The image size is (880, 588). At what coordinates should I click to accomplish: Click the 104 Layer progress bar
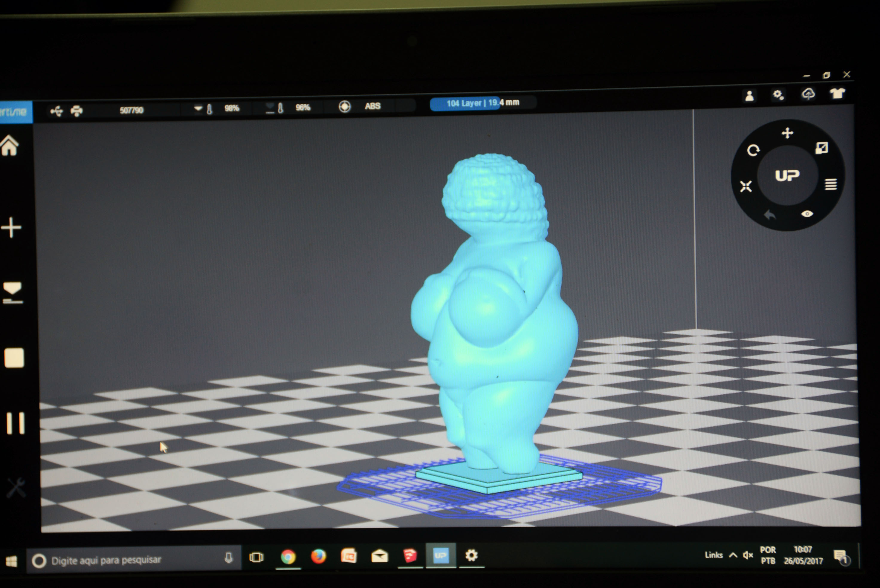(482, 103)
